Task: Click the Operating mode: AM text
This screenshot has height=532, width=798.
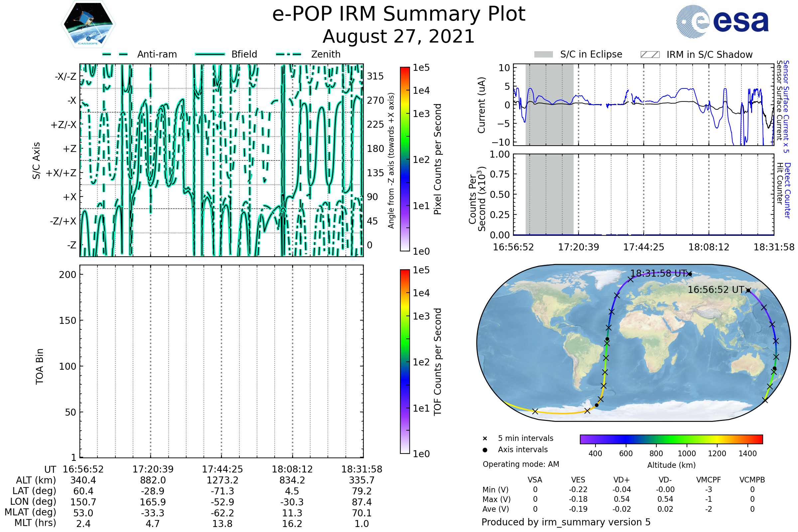Action: [521, 464]
